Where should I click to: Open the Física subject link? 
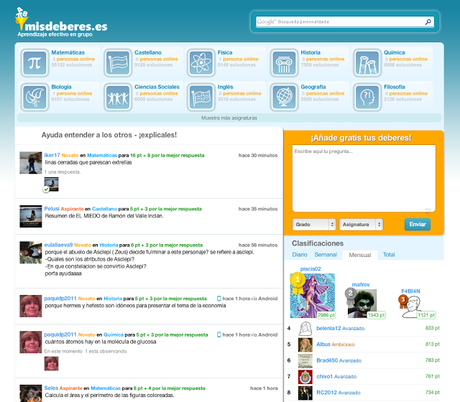225,53
